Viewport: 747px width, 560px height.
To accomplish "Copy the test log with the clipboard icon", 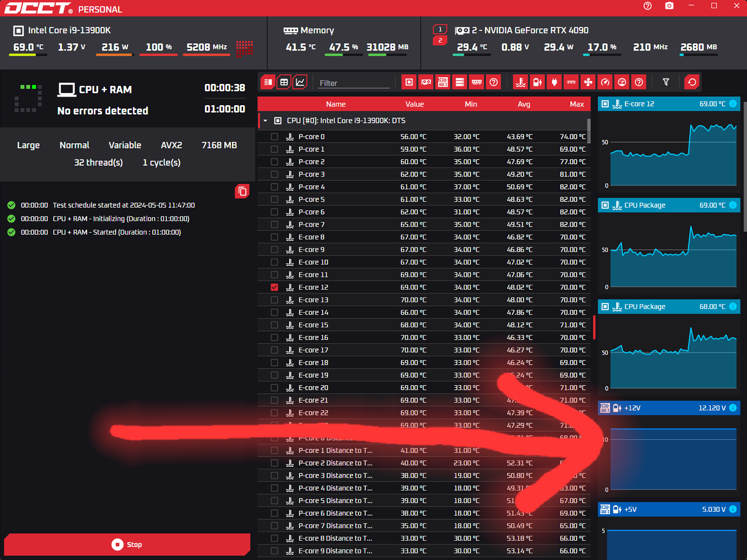I will pos(242,191).
